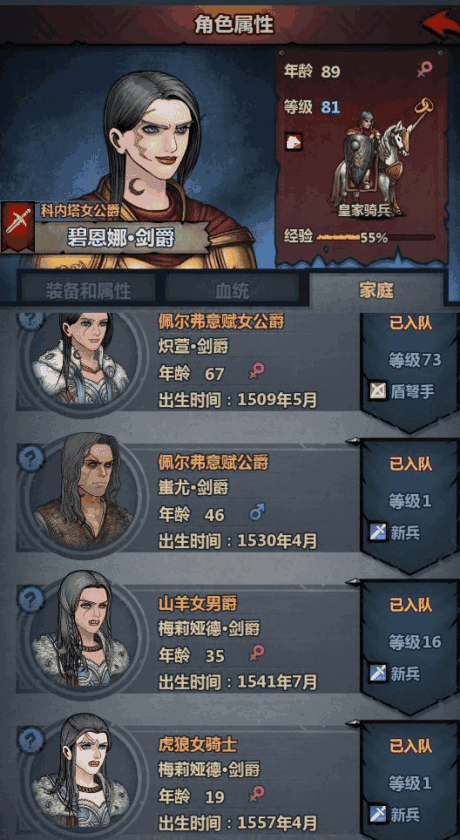The height and width of the screenshot is (840, 460).
Task: Click the question mark beside 山羊女男爵 portrait
Action: pos(32,599)
